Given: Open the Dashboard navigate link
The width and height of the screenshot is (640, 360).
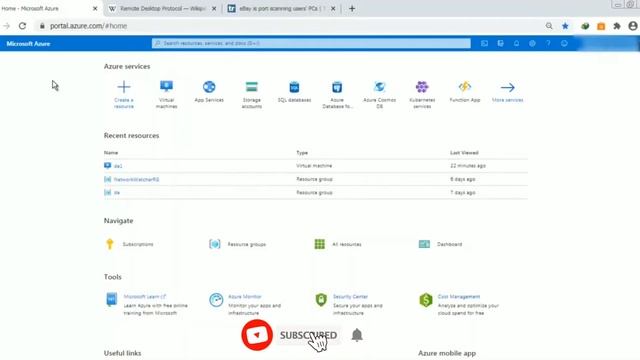Looking at the screenshot, I should [x=449, y=244].
